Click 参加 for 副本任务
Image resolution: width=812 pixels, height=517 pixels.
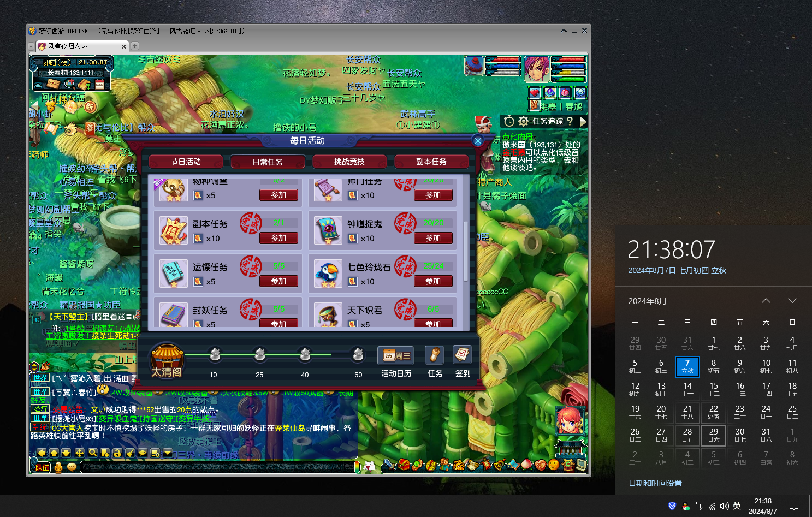(x=278, y=238)
